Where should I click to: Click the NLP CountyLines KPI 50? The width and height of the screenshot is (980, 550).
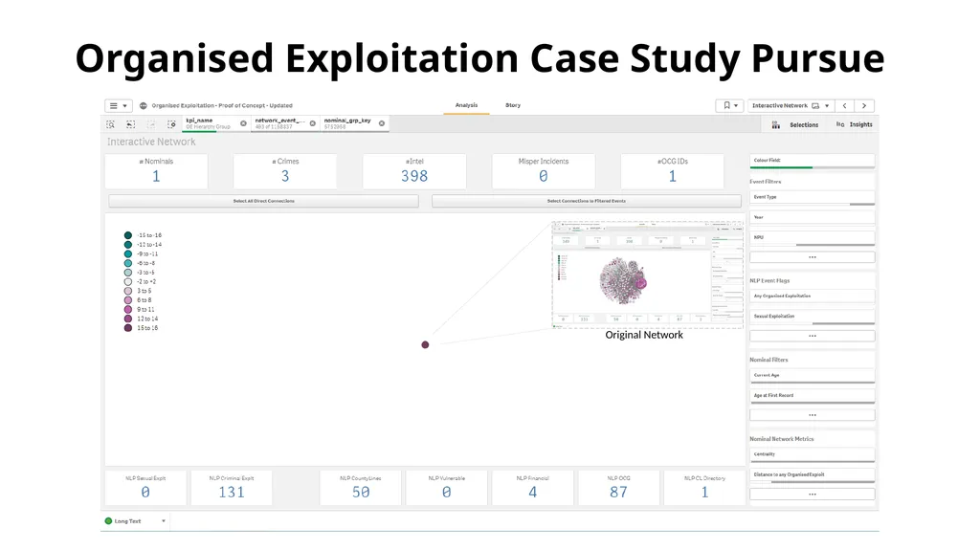tap(361, 488)
